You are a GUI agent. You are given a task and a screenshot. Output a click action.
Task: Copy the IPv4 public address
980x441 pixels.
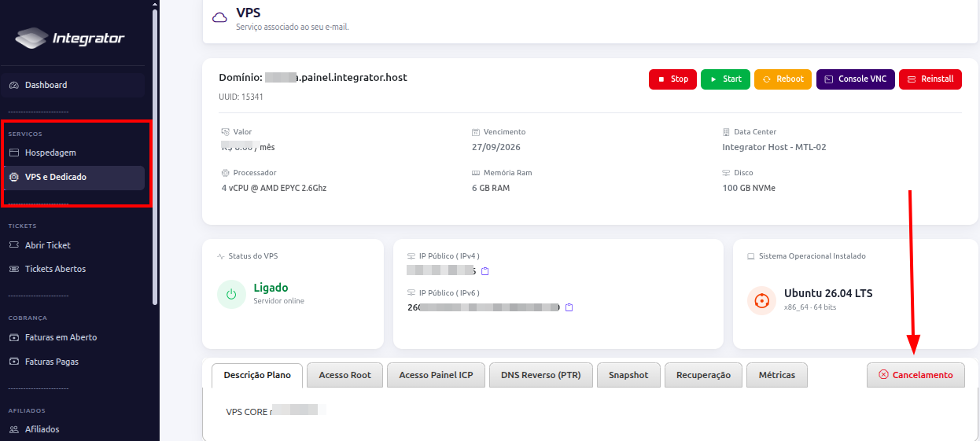coord(485,271)
